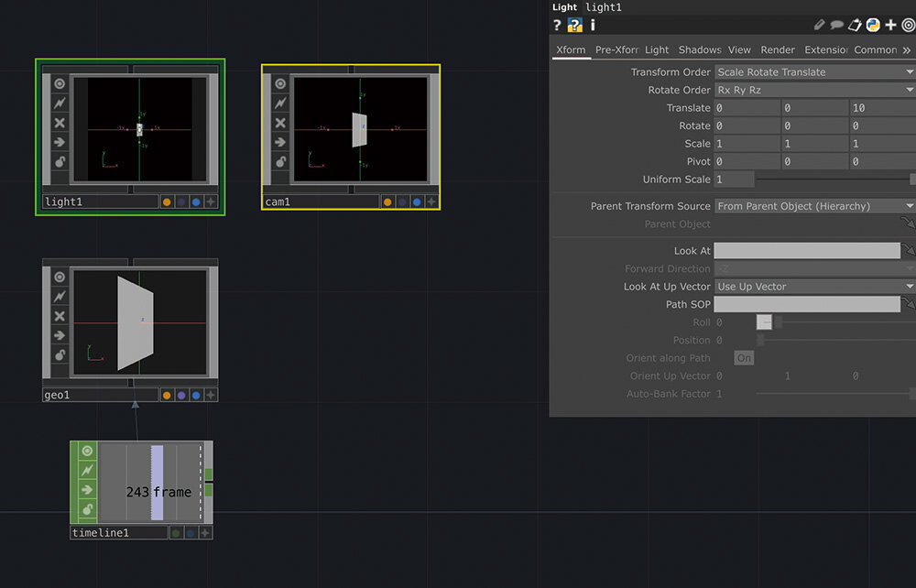
Task: Toggle the purple render flag on cam1
Action: (x=404, y=203)
